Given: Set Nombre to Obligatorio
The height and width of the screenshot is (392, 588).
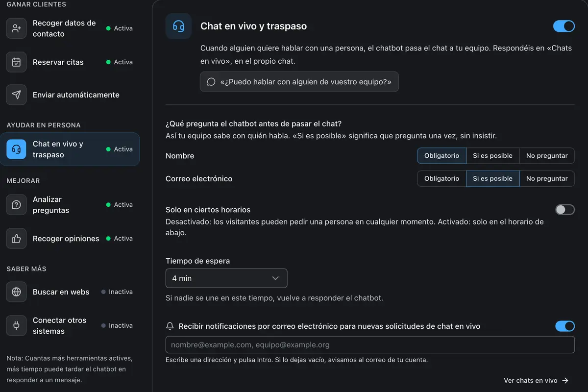Looking at the screenshot, I should click(x=441, y=156).
